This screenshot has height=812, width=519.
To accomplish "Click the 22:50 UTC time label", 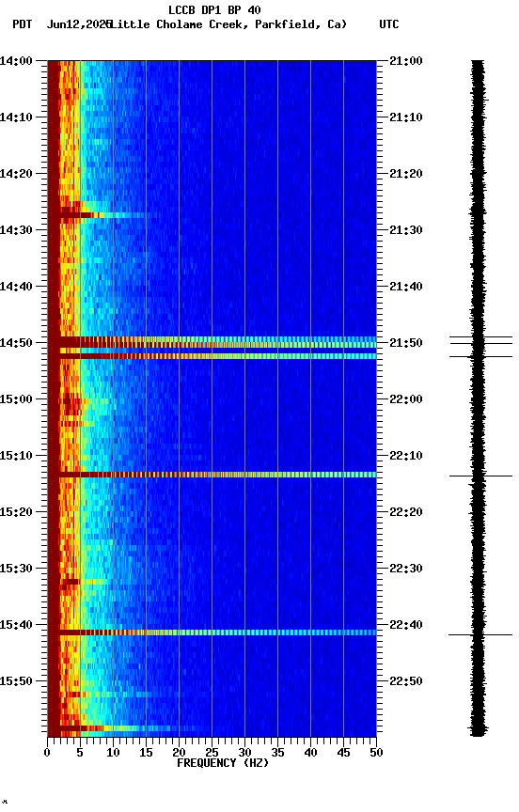I will (x=406, y=681).
